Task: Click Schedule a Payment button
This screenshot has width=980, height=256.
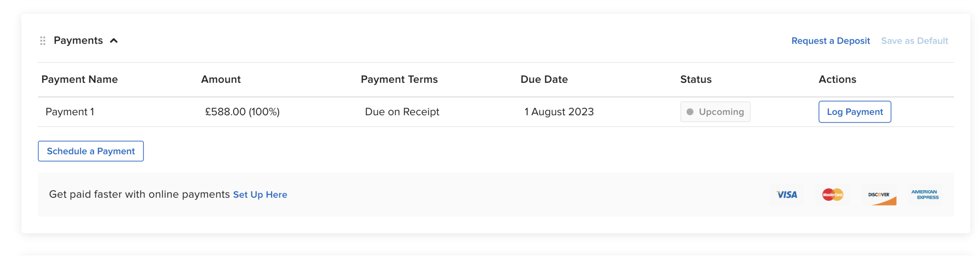Action: 91,151
